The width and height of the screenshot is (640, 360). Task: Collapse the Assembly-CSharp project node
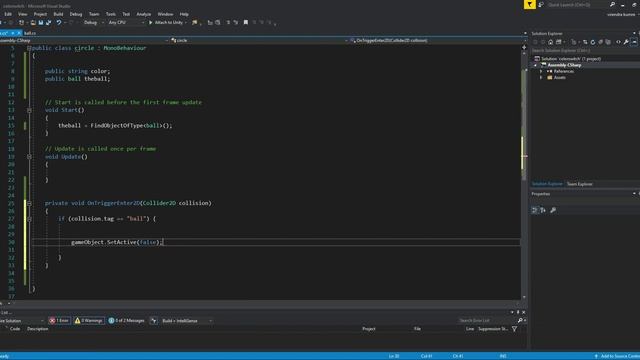pos(536,65)
